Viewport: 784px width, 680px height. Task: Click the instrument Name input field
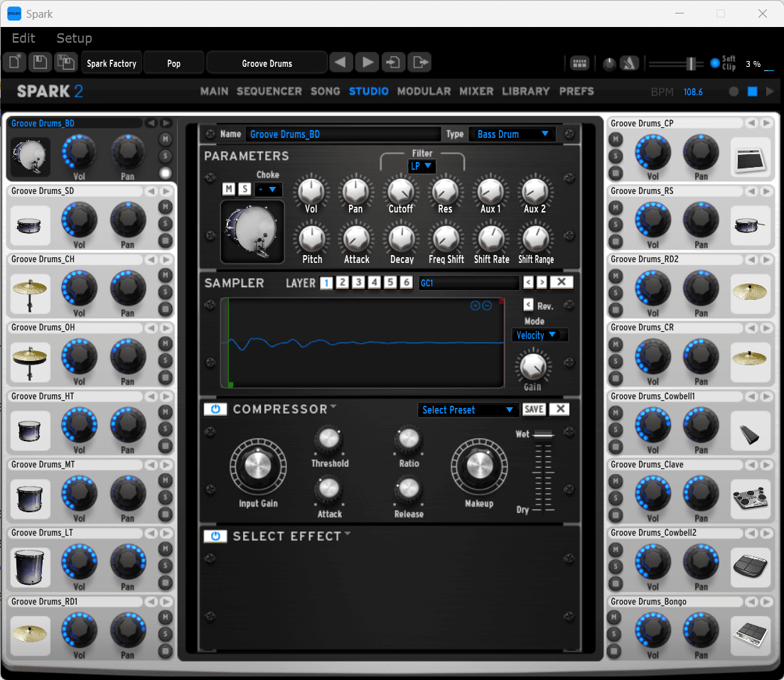click(343, 134)
